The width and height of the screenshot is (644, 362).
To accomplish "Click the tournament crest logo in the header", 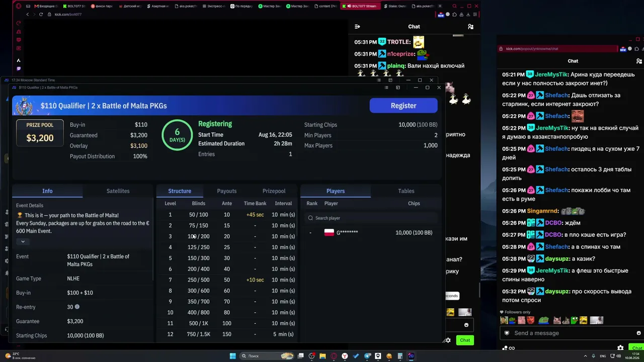I will tap(24, 107).
